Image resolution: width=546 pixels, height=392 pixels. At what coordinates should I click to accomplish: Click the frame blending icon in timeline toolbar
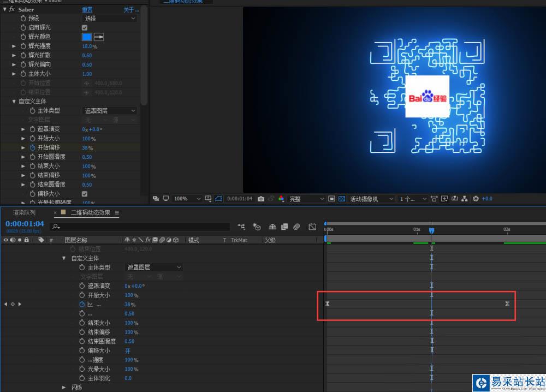tap(284, 227)
